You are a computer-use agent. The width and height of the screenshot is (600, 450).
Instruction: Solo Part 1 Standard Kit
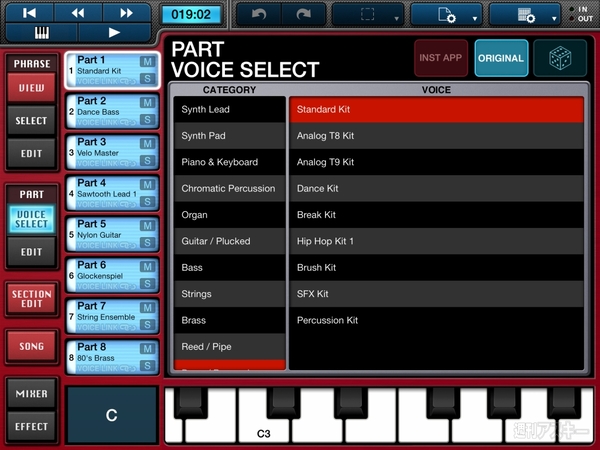(x=147, y=79)
